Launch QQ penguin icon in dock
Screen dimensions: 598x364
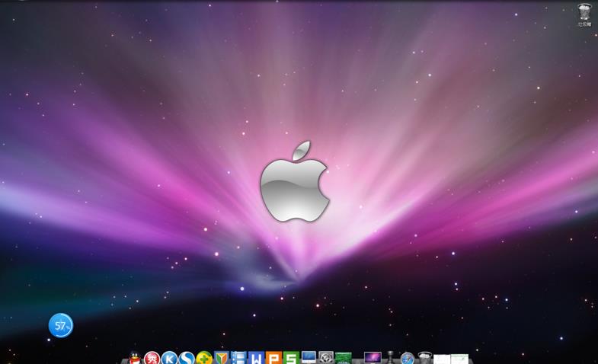(x=135, y=358)
